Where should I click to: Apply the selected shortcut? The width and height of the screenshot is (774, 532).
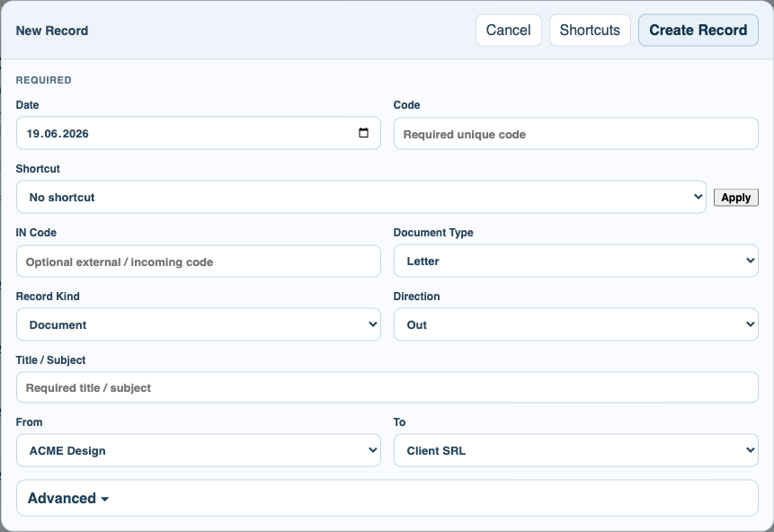pos(735,198)
